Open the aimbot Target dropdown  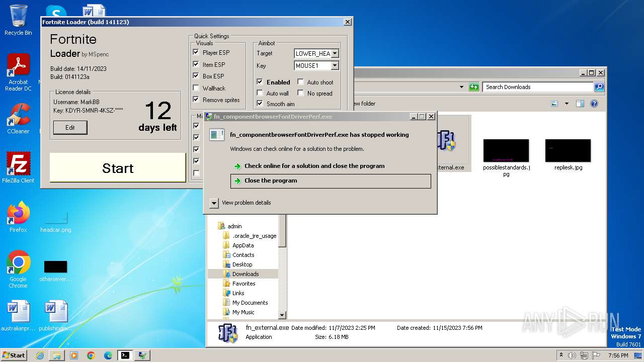pos(335,53)
